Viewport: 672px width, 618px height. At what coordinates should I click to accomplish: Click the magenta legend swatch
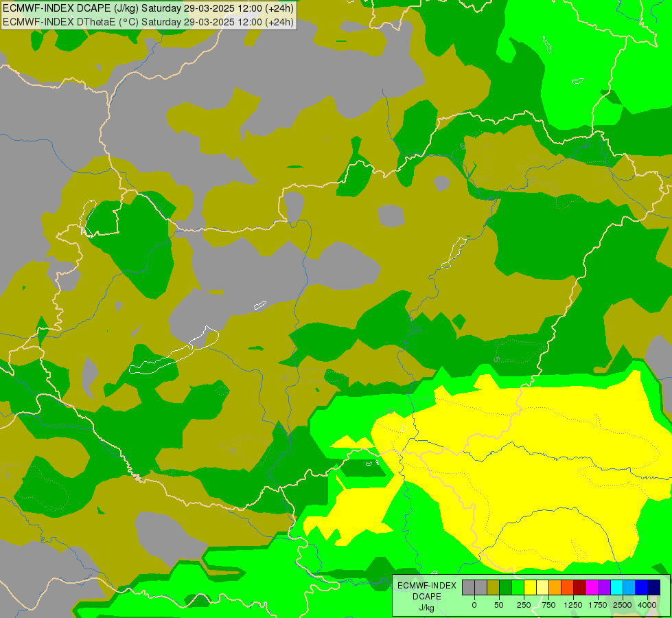[x=592, y=587]
